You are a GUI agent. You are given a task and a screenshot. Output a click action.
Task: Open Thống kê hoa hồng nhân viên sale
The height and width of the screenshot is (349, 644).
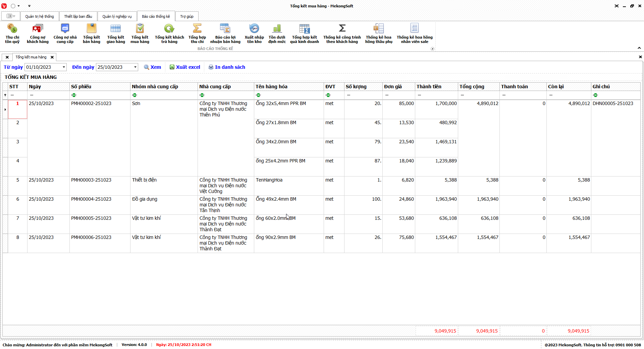point(415,34)
